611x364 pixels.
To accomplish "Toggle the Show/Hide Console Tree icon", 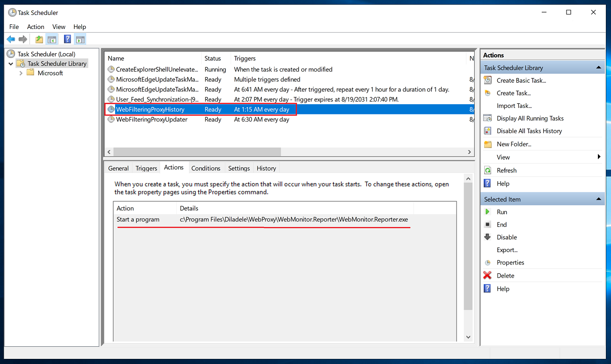I will coord(51,39).
